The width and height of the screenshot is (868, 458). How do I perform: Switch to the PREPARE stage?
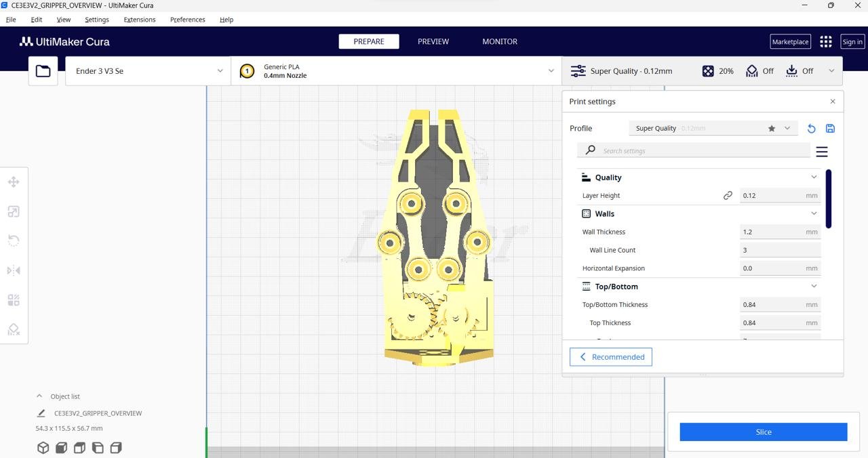point(369,41)
